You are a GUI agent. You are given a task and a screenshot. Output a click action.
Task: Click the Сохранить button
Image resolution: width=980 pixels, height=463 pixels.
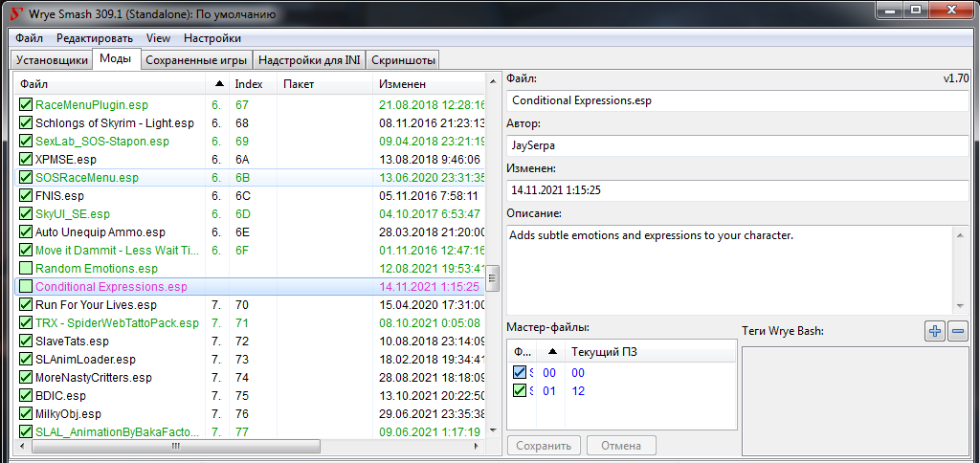[x=544, y=446]
